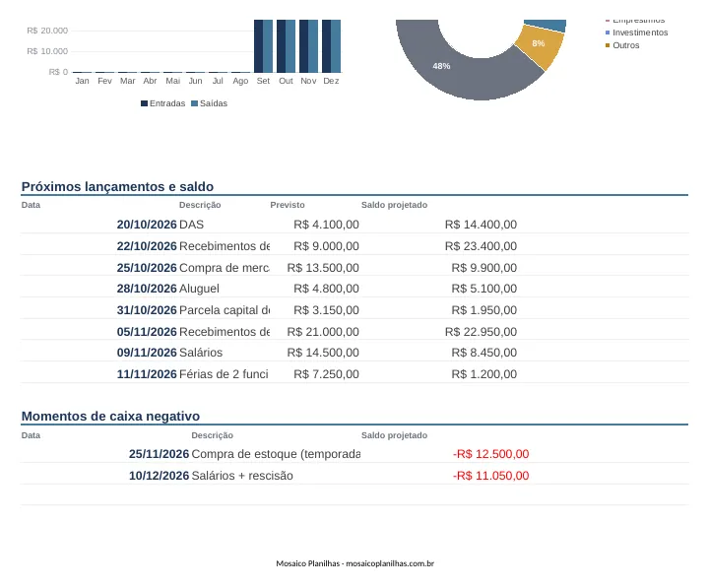Select date cell 11/11/2026
The height and width of the screenshot is (588, 708).
click(x=147, y=374)
